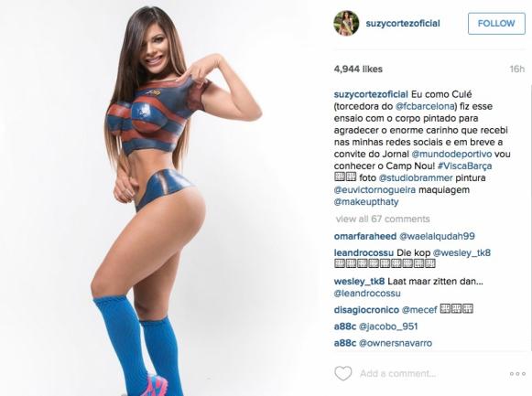
Task: Open the @jacobo_951 mention link
Action: click(388, 326)
